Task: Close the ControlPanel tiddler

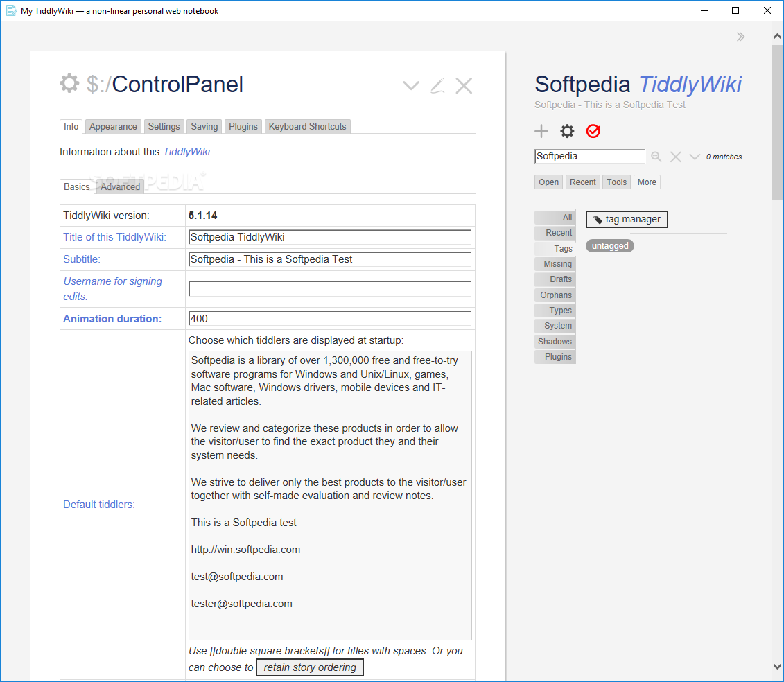Action: 464,85
